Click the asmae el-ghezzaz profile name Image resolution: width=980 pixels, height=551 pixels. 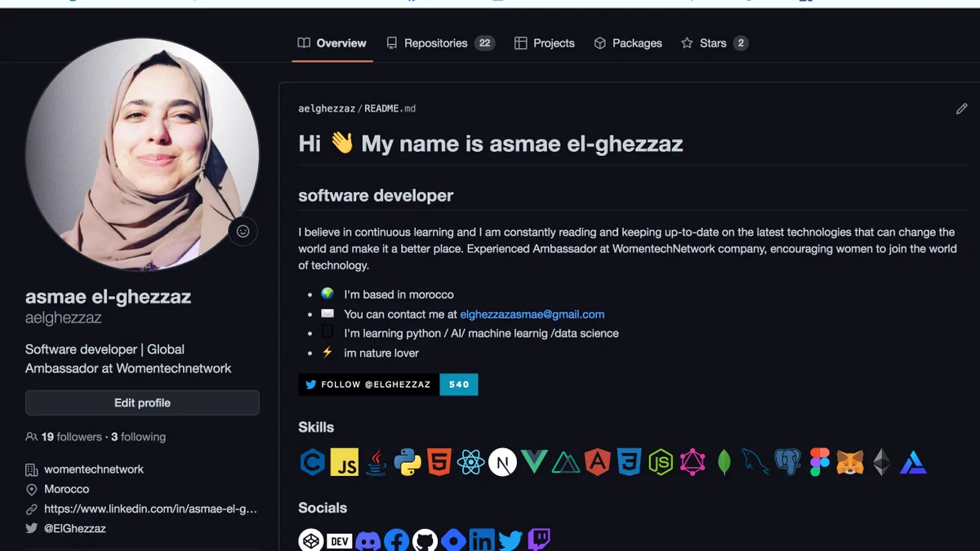click(x=108, y=297)
